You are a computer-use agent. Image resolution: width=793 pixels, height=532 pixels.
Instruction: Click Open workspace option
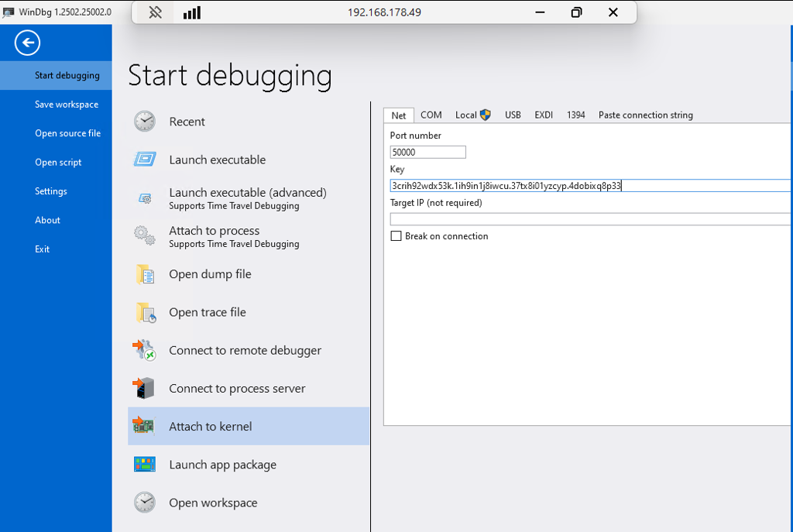(213, 503)
